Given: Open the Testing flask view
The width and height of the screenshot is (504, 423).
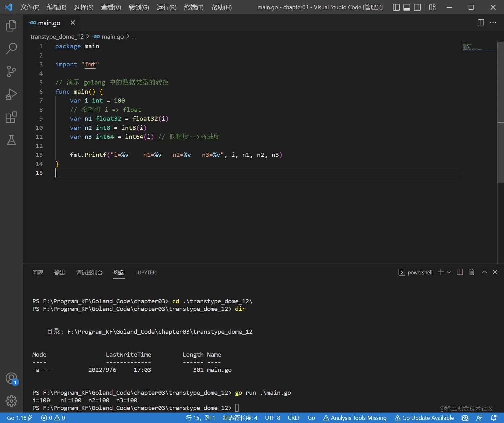Looking at the screenshot, I should [x=11, y=140].
